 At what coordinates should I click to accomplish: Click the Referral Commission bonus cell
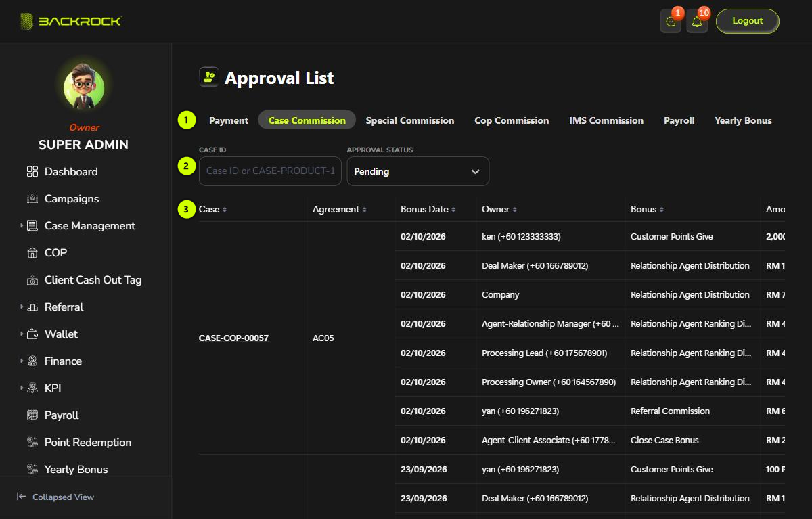(671, 411)
